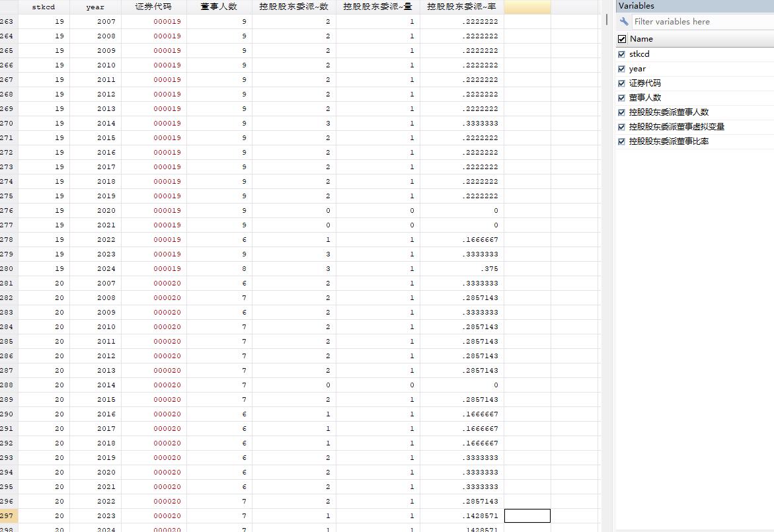Screen dimensions: 774x532
Task: Click year 2020 cell for stock 19
Action: [x=95, y=210]
